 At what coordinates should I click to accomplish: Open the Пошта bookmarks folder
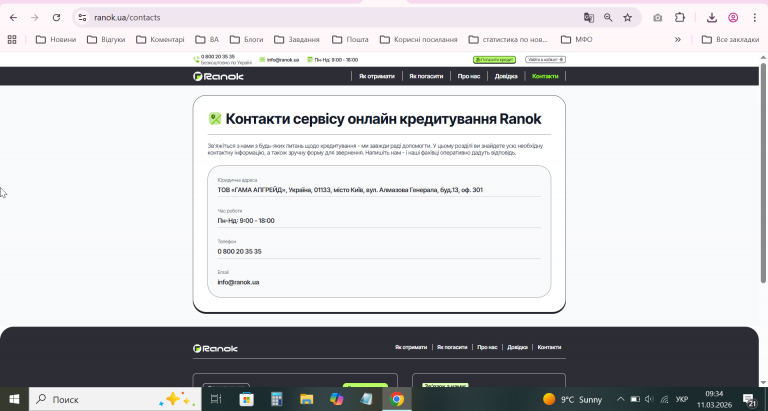pyautogui.click(x=350, y=39)
